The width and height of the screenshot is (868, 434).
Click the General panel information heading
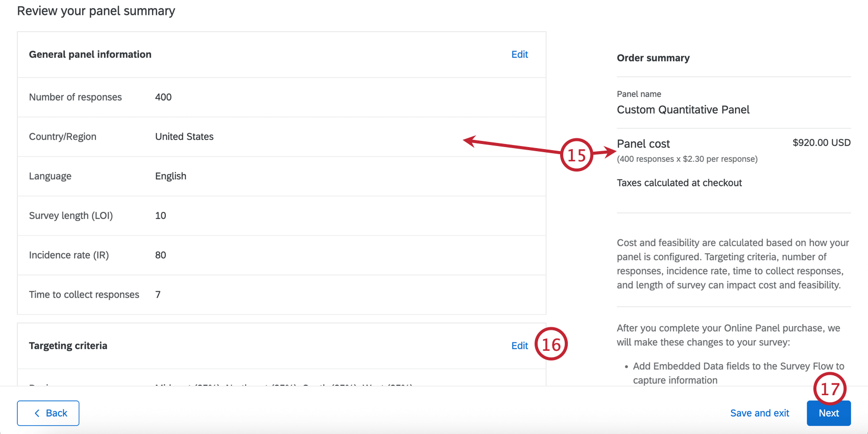[90, 55]
